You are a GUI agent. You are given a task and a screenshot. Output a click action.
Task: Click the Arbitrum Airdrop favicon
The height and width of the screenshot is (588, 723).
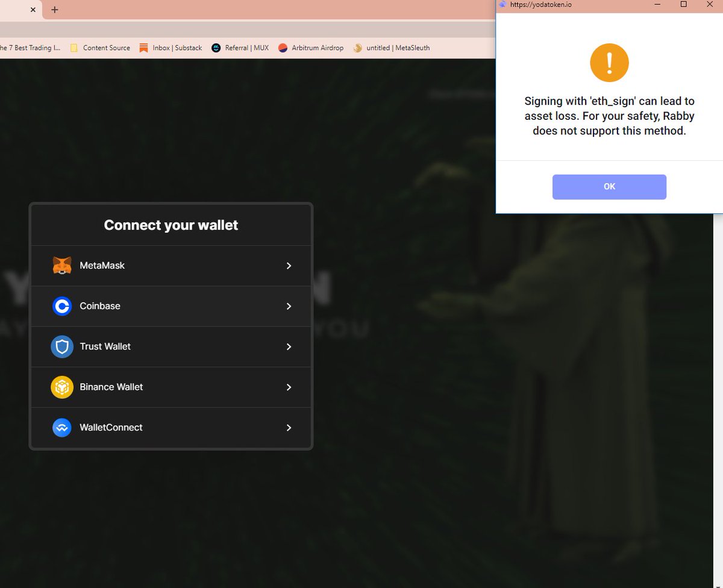click(x=283, y=48)
